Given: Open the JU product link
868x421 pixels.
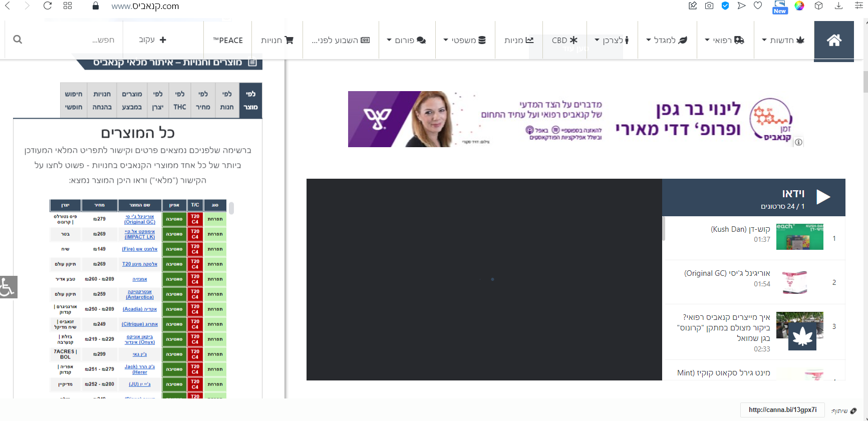Looking at the screenshot, I should point(140,384).
